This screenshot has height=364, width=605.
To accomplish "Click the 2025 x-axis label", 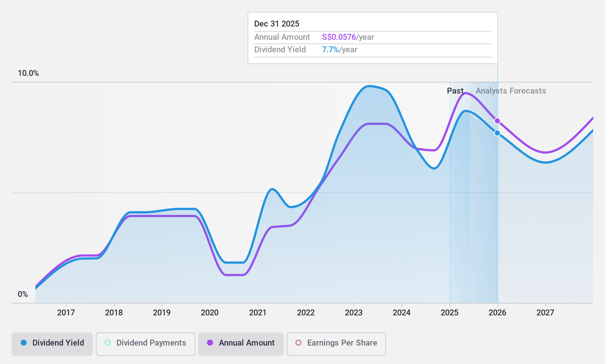I will (450, 313).
